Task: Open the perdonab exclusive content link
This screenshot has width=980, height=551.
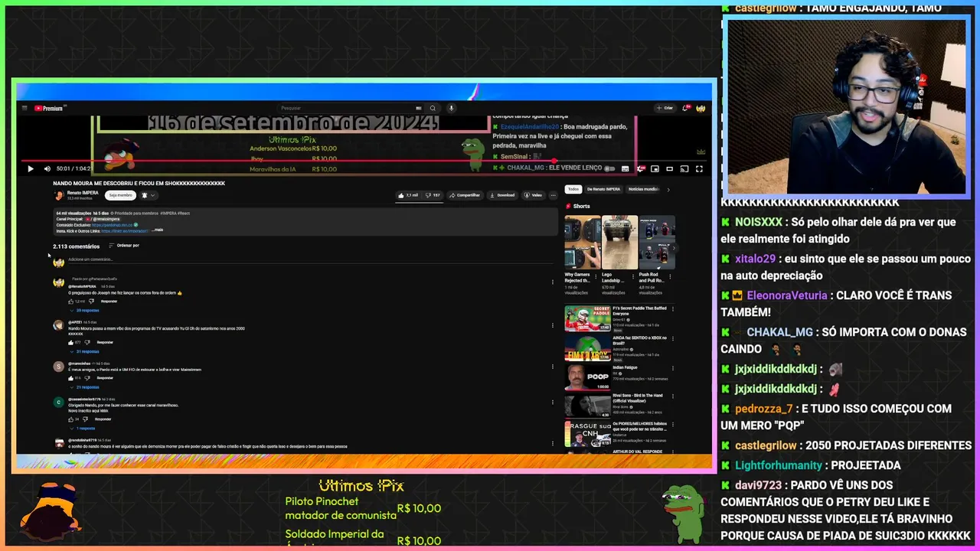Action: [x=113, y=225]
